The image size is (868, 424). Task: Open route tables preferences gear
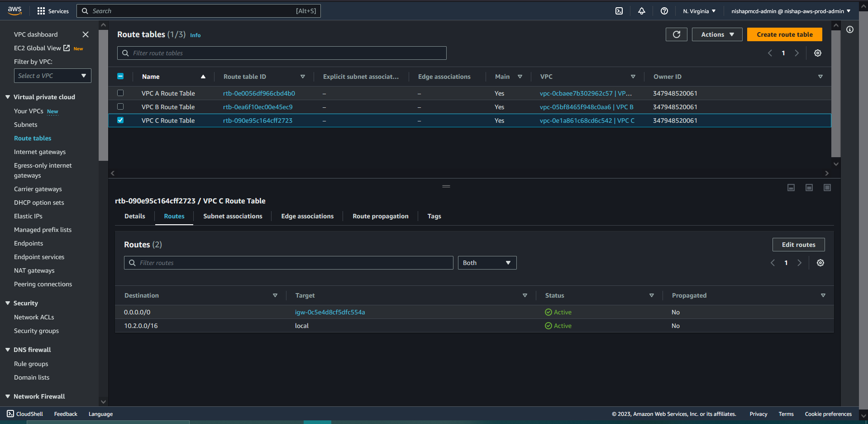(x=817, y=53)
